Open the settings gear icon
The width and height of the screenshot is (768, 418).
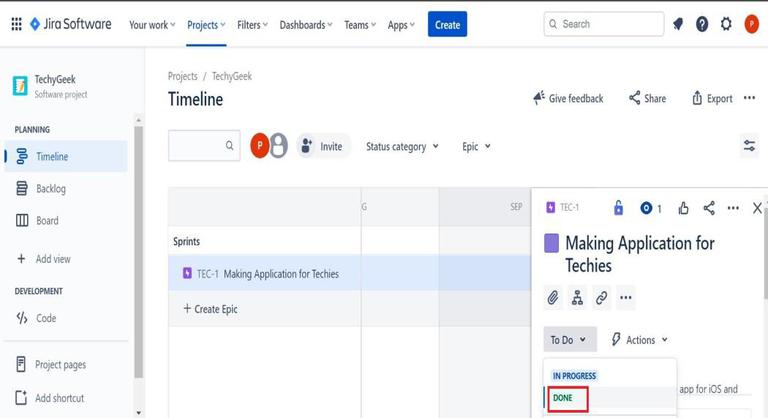[726, 24]
